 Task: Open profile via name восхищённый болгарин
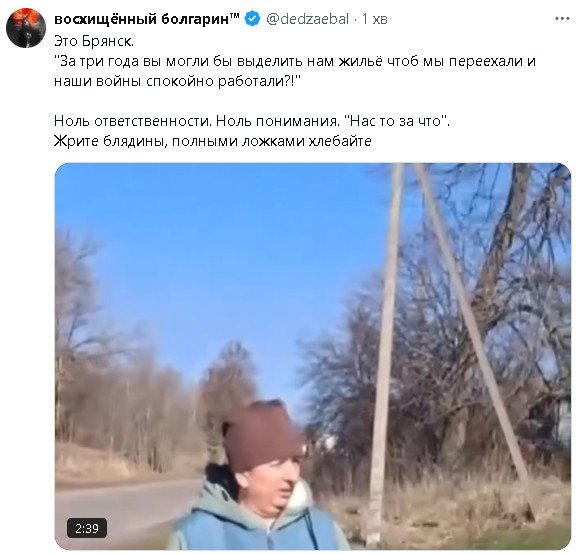[141, 19]
